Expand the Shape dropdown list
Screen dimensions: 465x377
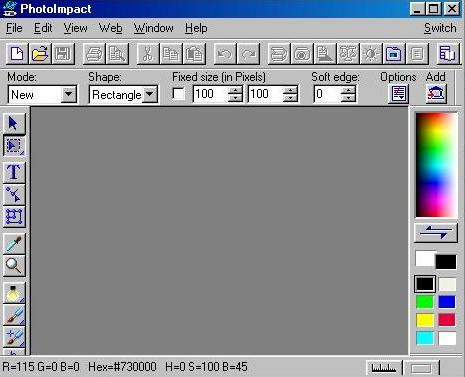[150, 94]
